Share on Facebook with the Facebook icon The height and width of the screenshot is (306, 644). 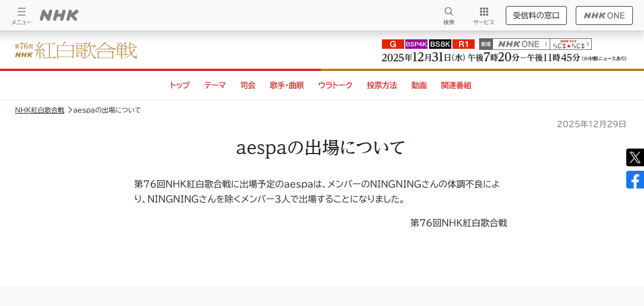tap(635, 180)
